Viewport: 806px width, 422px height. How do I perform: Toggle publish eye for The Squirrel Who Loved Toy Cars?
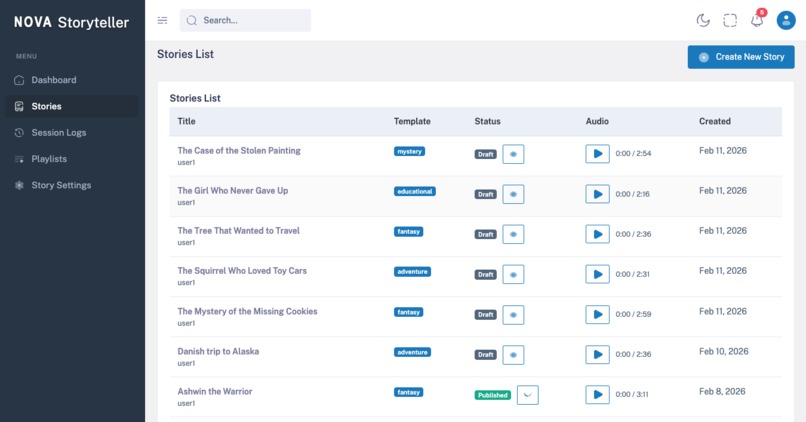513,274
